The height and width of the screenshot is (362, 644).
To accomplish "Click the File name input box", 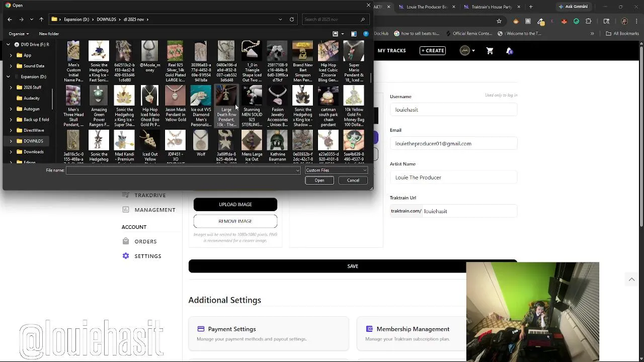I will pyautogui.click(x=183, y=170).
